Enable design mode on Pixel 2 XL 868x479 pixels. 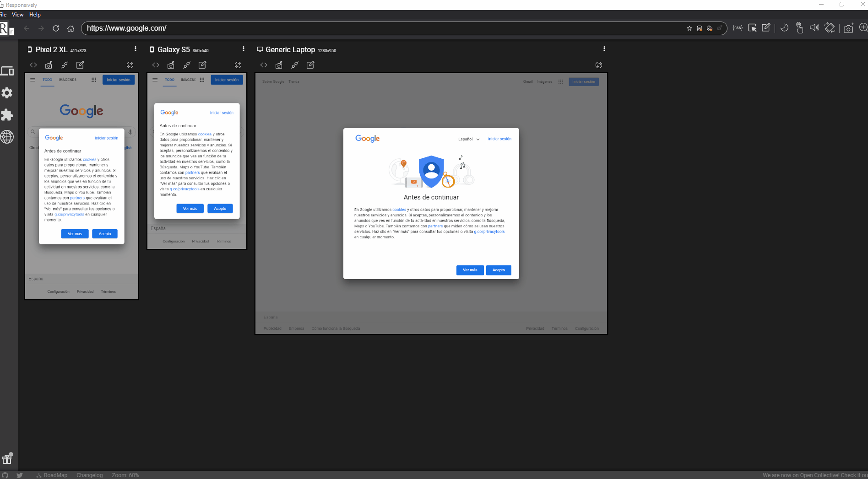(80, 65)
